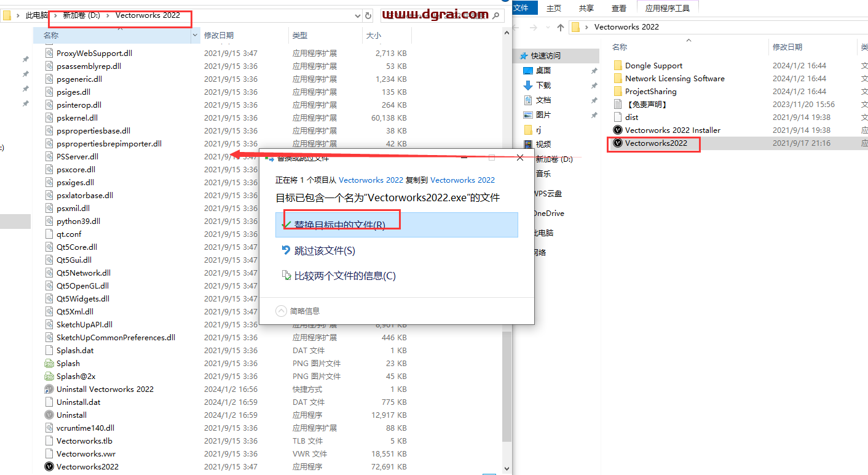Select 文档 in Quick Access sidebar
Screen dimensions: 868x475
(x=543, y=100)
